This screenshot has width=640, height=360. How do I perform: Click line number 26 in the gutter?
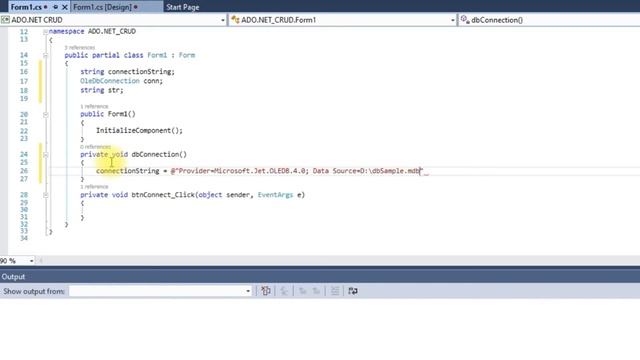coord(24,171)
